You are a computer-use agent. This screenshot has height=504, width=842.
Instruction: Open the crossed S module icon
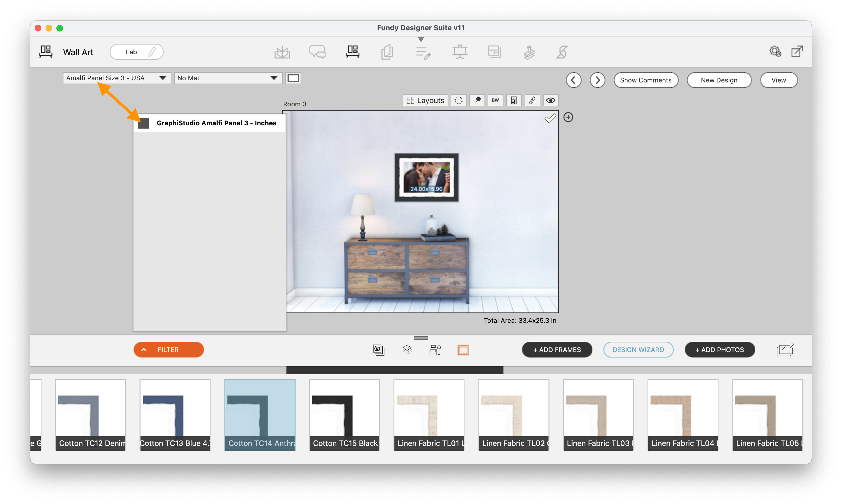[562, 52]
